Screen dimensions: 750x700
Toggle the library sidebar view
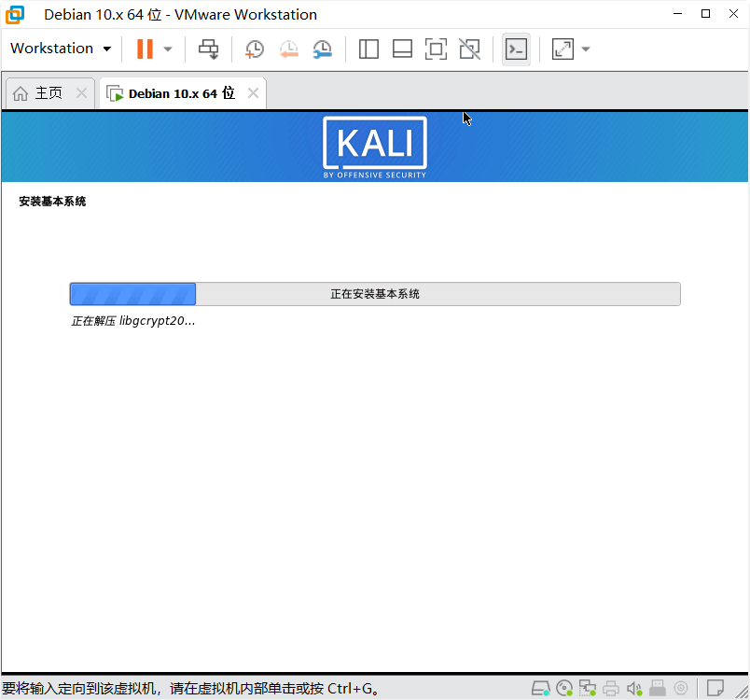[x=368, y=49]
